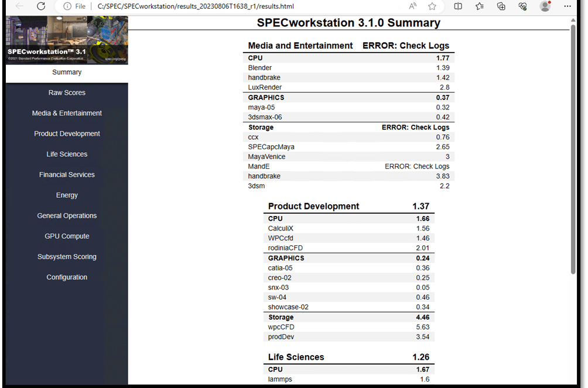The height and width of the screenshot is (388, 588).
Task: Click the handbrake storage score 3.83
Action: click(443, 176)
